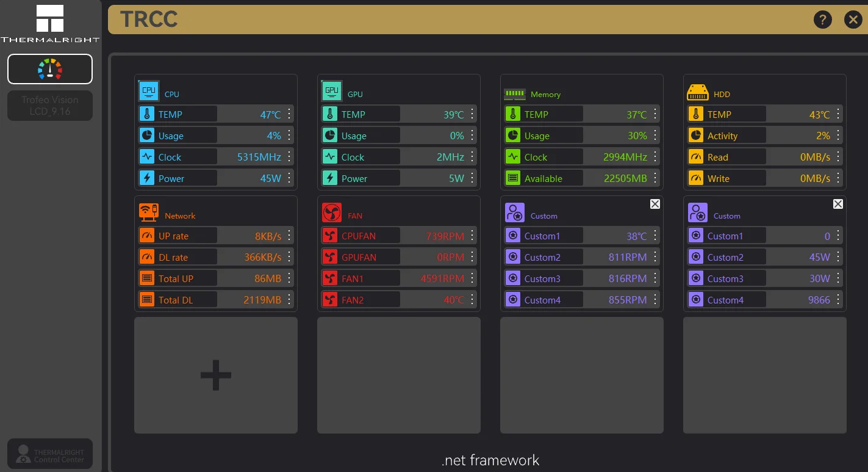Click the CPU TEMP thermometer icon
Image resolution: width=868 pixels, height=472 pixels.
pos(147,114)
